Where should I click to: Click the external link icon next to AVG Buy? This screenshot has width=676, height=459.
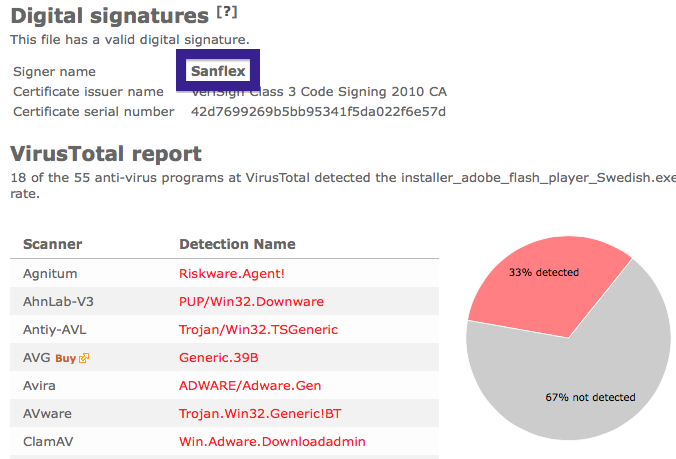84,358
